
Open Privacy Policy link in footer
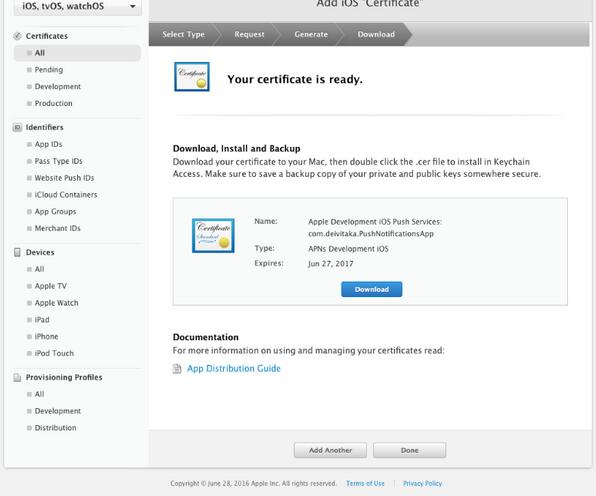422,483
